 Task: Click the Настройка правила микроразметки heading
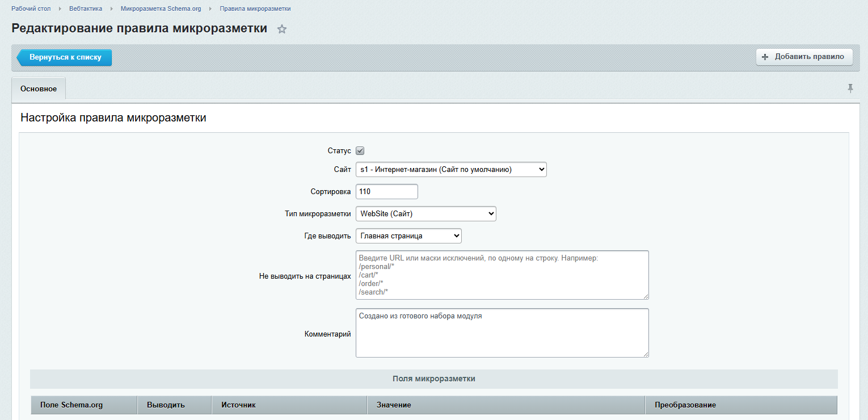[113, 118]
